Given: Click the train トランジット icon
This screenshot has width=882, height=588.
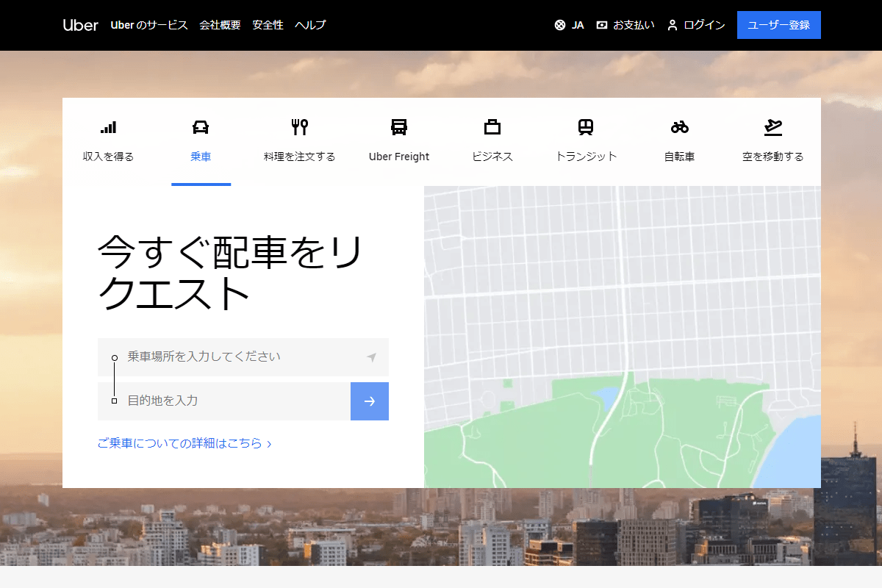Looking at the screenshot, I should (x=586, y=127).
